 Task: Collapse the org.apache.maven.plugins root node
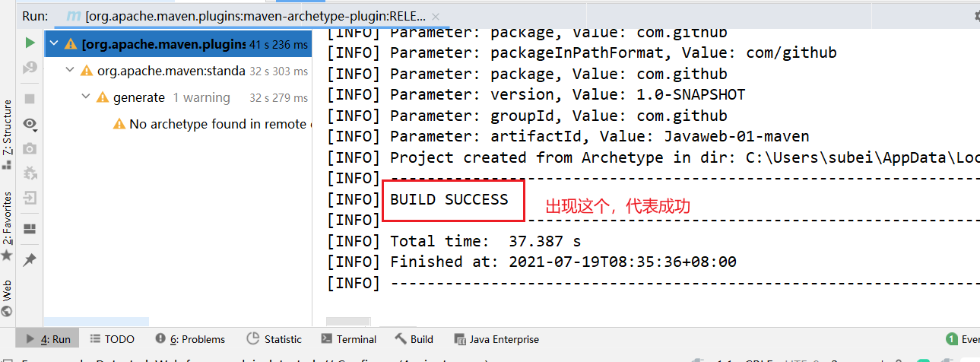53,44
